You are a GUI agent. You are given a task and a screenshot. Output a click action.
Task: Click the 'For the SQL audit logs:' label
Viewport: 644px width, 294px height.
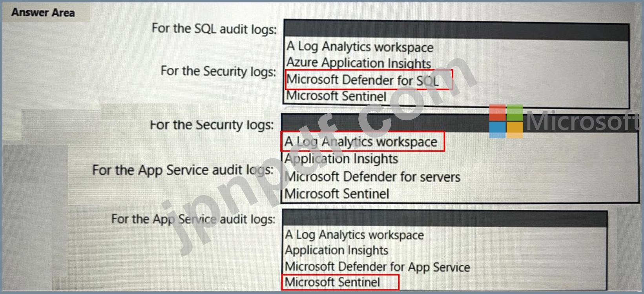[x=214, y=29]
